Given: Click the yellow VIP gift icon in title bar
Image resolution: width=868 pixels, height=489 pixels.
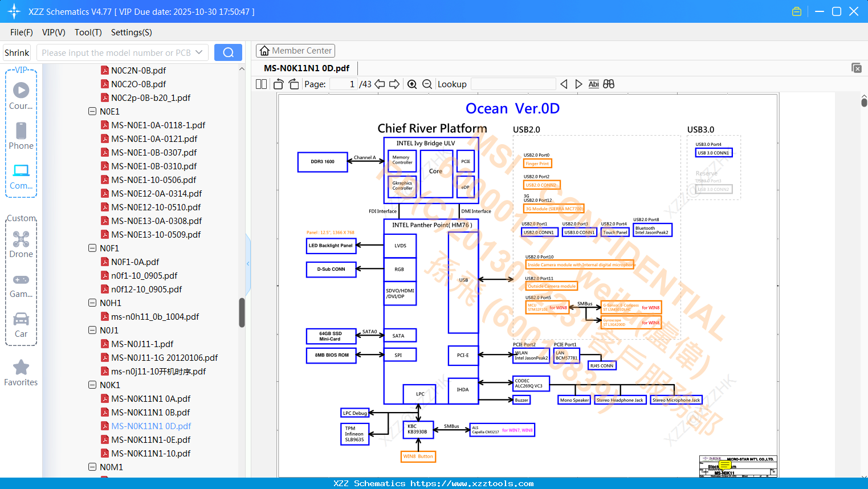Looking at the screenshot, I should pos(797,11).
